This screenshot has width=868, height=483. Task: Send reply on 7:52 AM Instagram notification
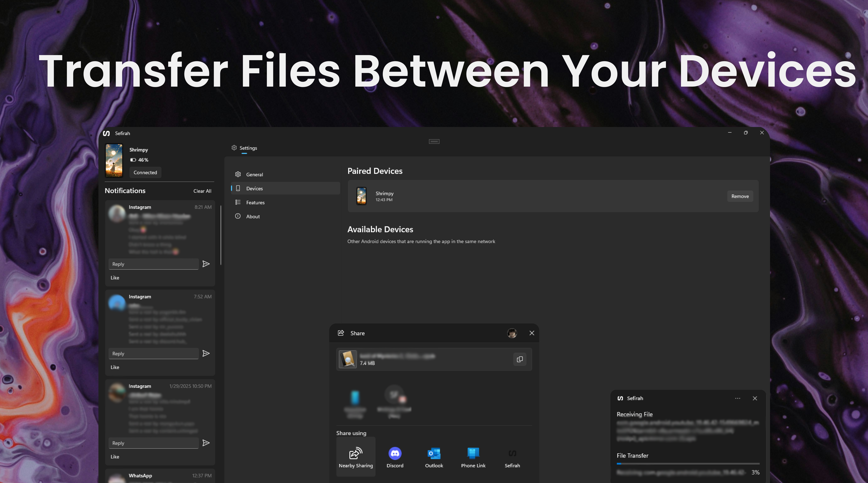[x=206, y=353]
